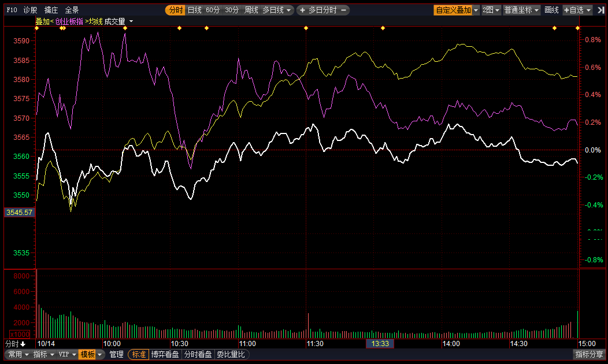Click the 管理 manage button
The height and width of the screenshot is (364, 608).
[x=116, y=354]
